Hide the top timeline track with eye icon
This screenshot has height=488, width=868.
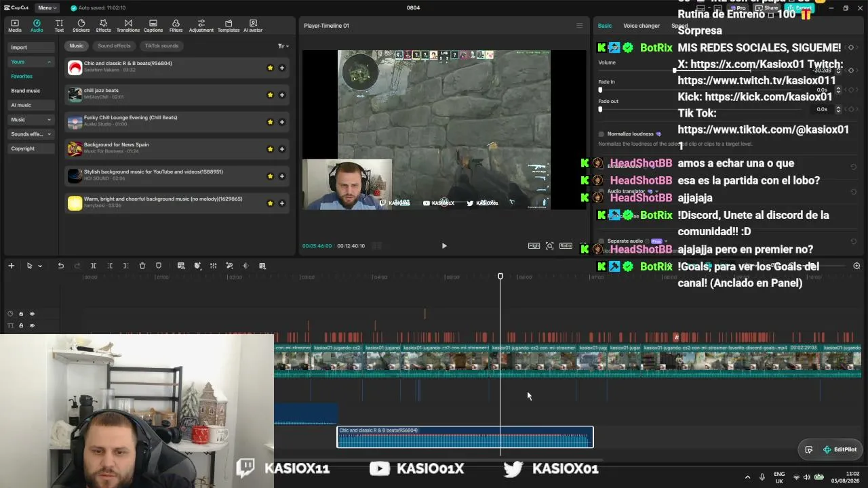[32, 314]
